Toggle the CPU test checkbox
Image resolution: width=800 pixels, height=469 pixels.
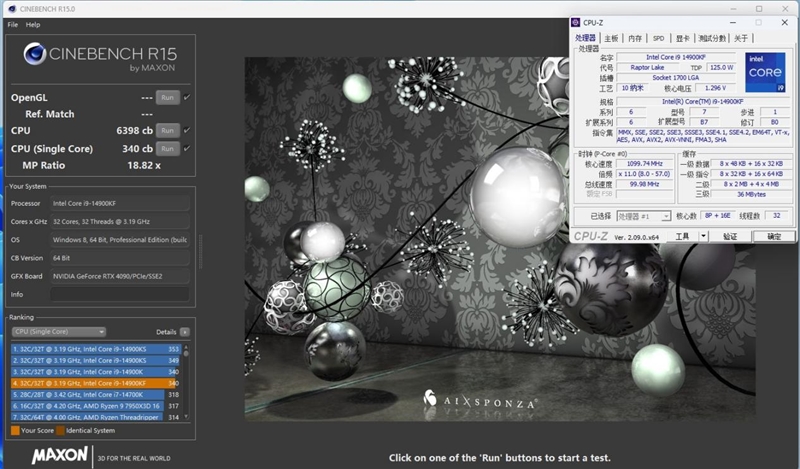click(187, 130)
